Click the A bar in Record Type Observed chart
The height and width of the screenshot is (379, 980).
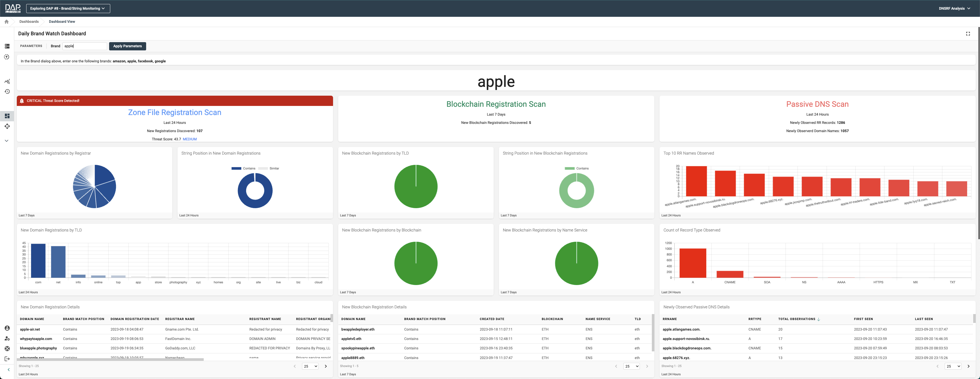pos(693,263)
